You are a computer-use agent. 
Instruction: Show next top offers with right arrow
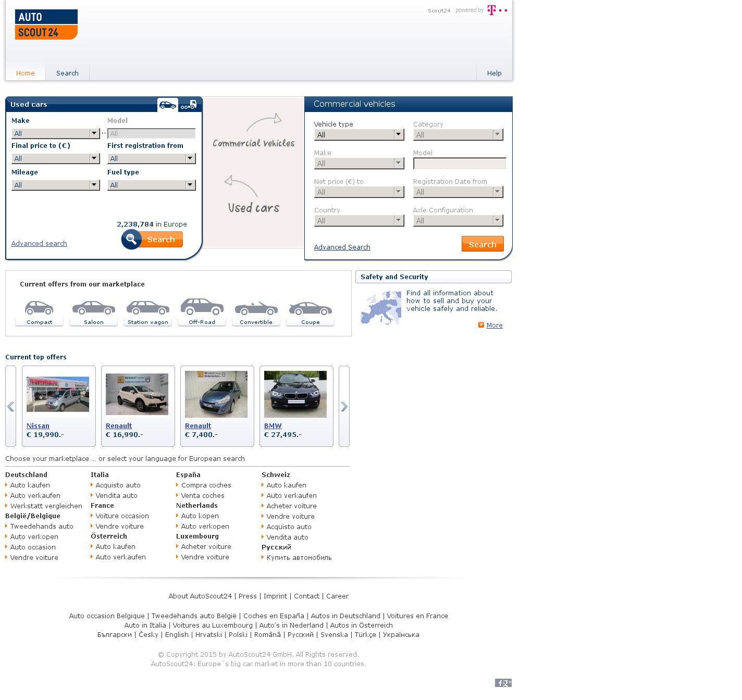344,406
